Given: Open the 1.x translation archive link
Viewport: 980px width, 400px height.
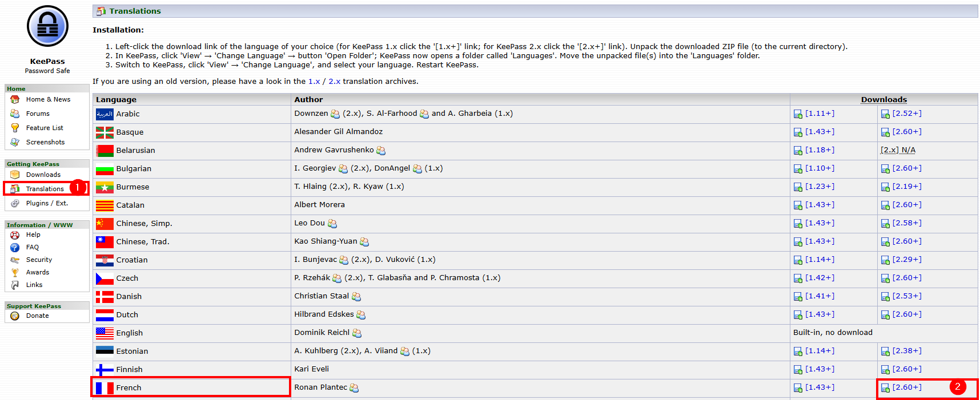Looking at the screenshot, I should point(314,82).
